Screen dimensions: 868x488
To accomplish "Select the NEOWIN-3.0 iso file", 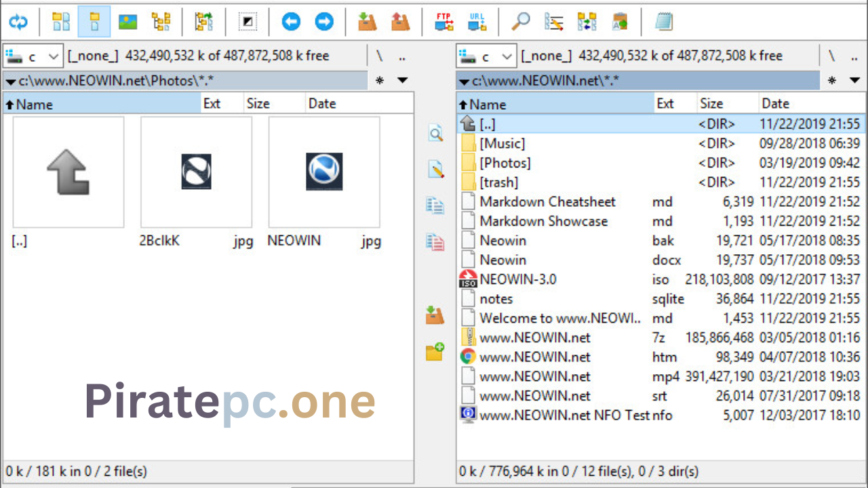I will pyautogui.click(x=661, y=279).
